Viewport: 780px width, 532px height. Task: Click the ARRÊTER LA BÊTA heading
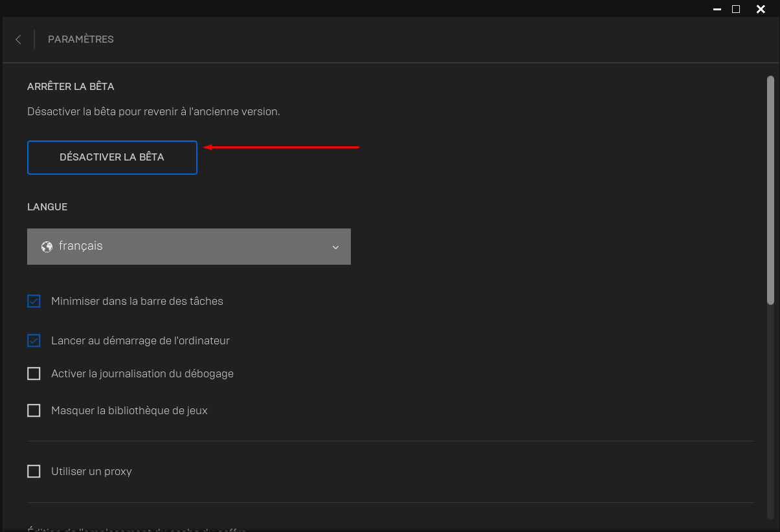tap(71, 86)
